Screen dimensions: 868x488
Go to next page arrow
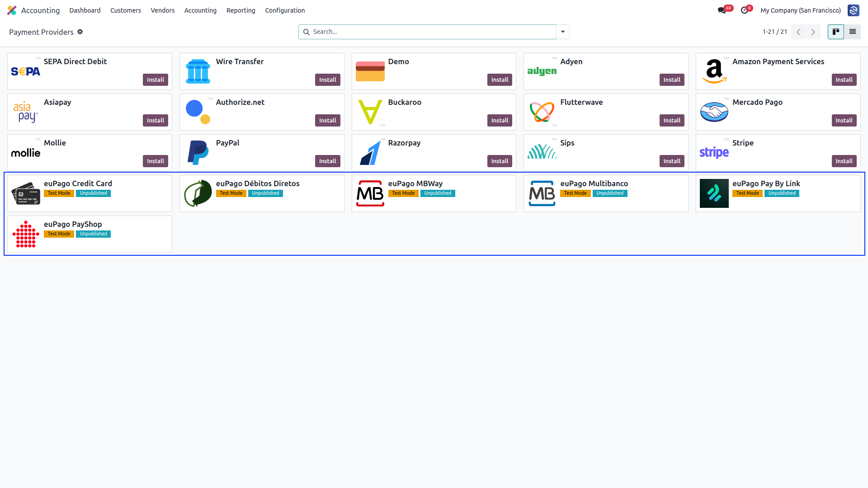[x=813, y=32]
